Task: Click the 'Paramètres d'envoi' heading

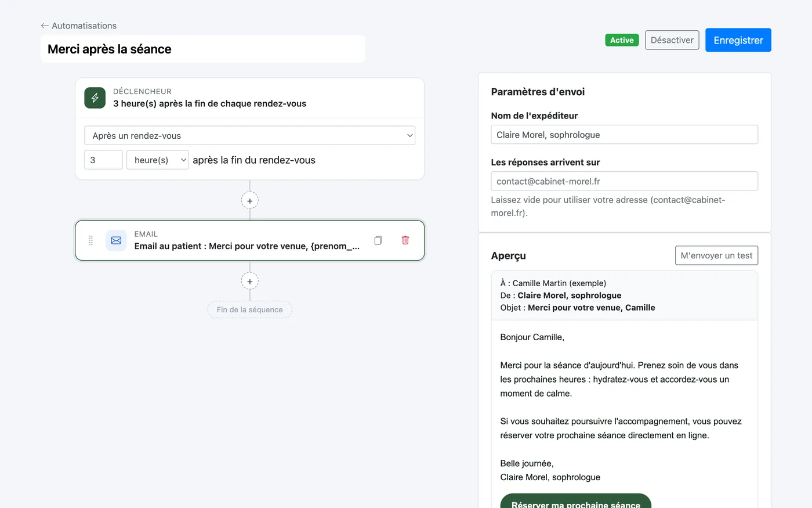Action: click(538, 92)
